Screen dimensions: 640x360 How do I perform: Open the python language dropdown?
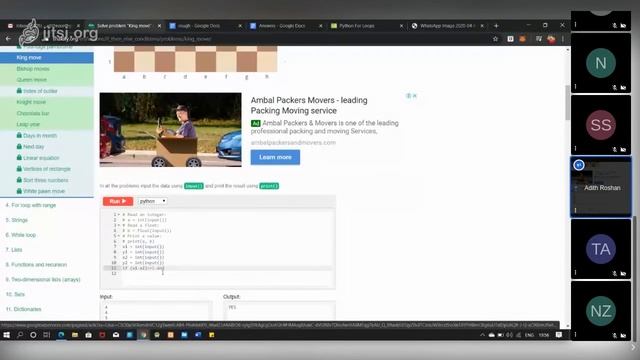pos(152,201)
